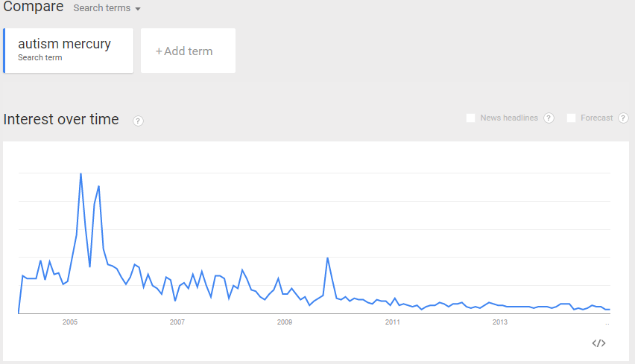Click the Interest over time heading
635x364 pixels.
click(61, 119)
